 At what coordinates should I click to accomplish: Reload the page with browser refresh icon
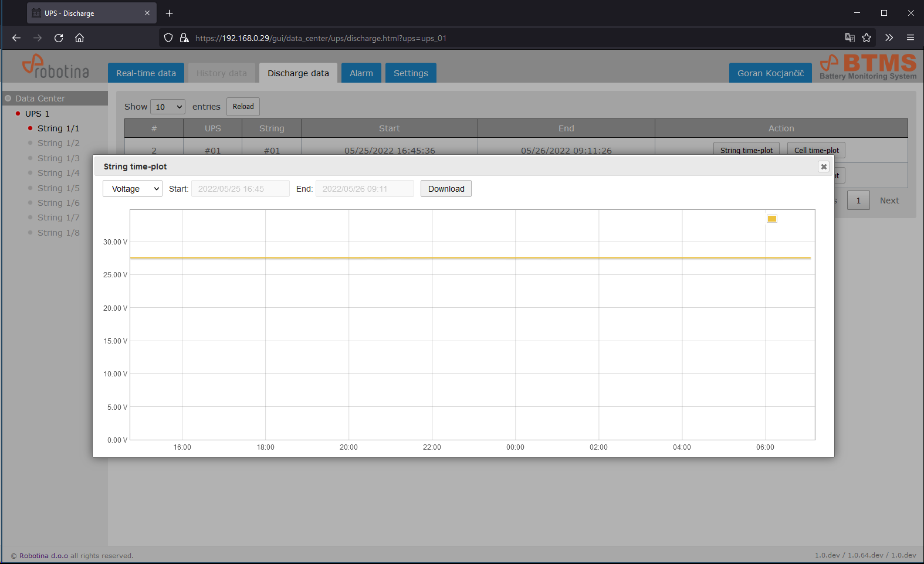(59, 38)
